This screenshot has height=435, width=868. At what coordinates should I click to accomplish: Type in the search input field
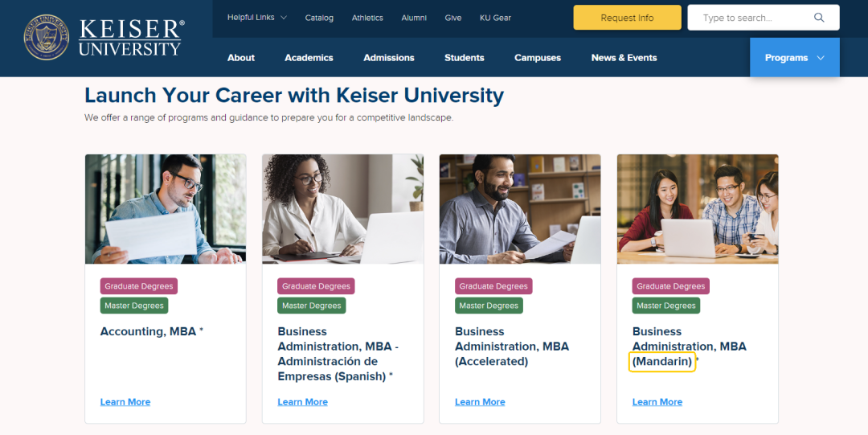[x=751, y=18]
